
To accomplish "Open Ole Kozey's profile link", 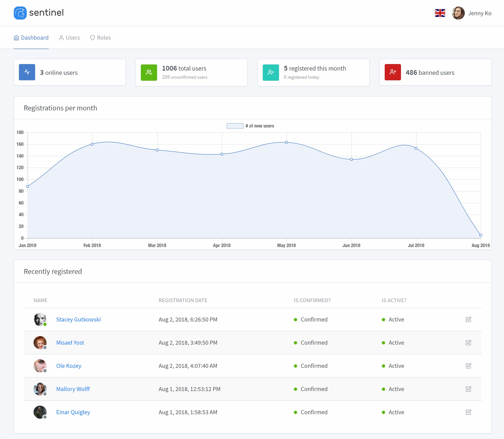I will (68, 366).
